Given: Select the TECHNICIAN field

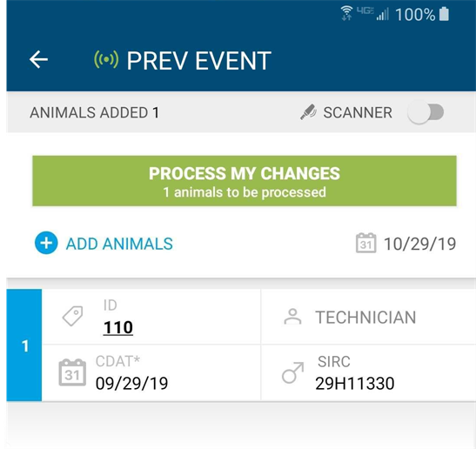Looking at the screenshot, I should pos(368,317).
